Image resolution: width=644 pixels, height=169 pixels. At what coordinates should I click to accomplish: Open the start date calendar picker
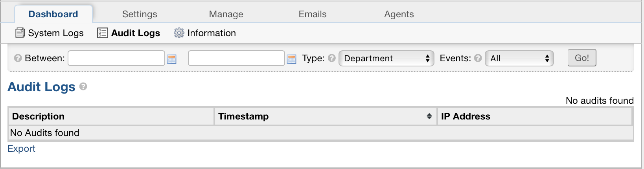click(172, 59)
